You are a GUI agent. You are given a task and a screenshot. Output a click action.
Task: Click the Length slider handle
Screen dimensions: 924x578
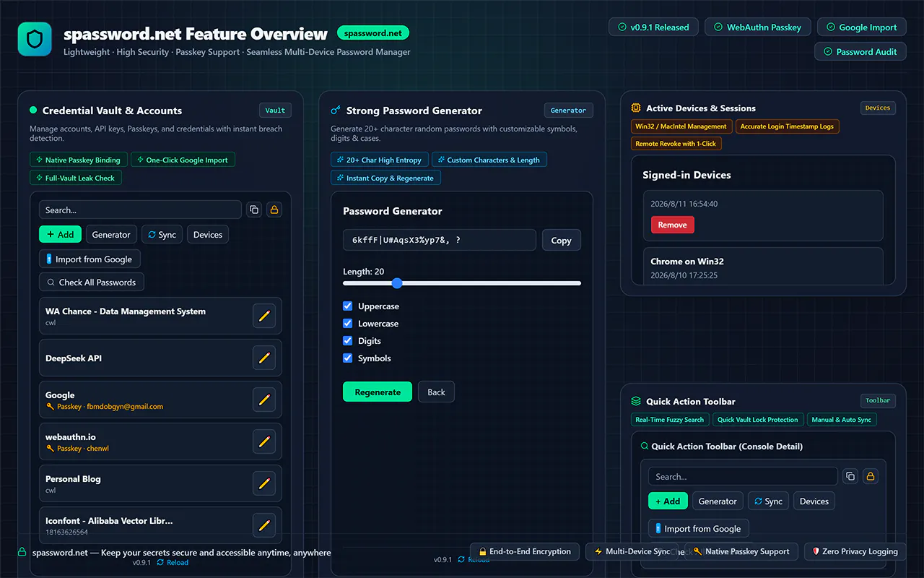click(396, 283)
